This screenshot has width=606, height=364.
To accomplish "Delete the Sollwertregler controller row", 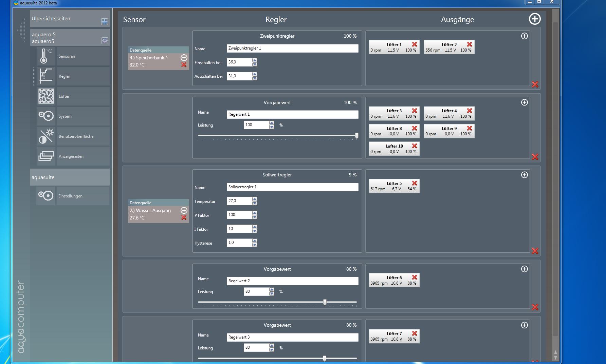I will [x=535, y=251].
